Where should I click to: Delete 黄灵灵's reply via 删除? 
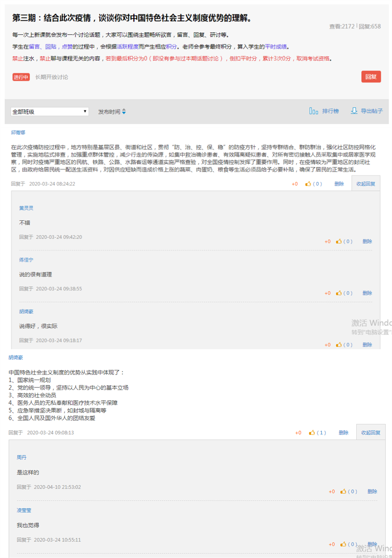(367, 241)
